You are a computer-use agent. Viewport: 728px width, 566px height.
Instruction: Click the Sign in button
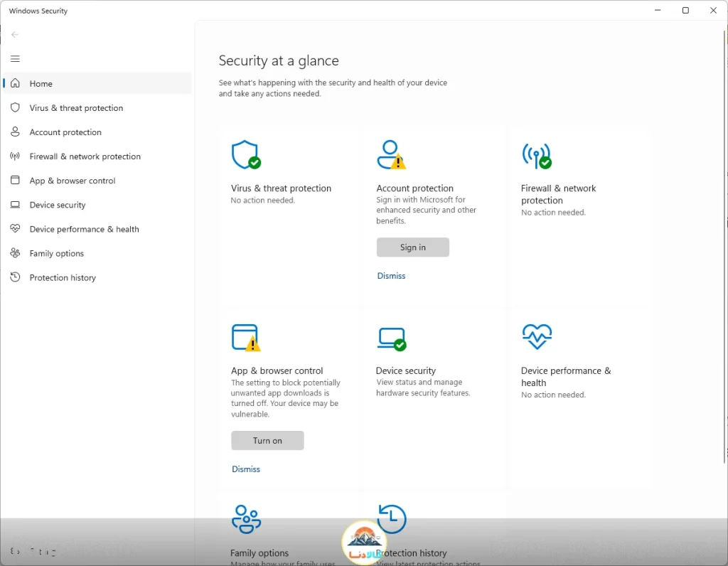click(x=413, y=247)
